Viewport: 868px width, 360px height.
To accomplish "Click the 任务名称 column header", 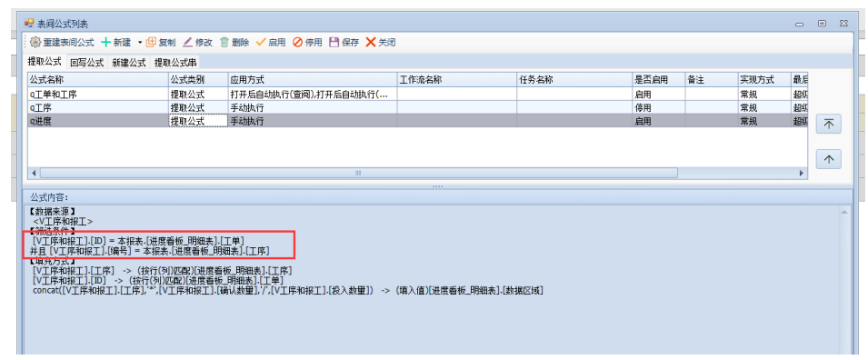I will pos(574,80).
